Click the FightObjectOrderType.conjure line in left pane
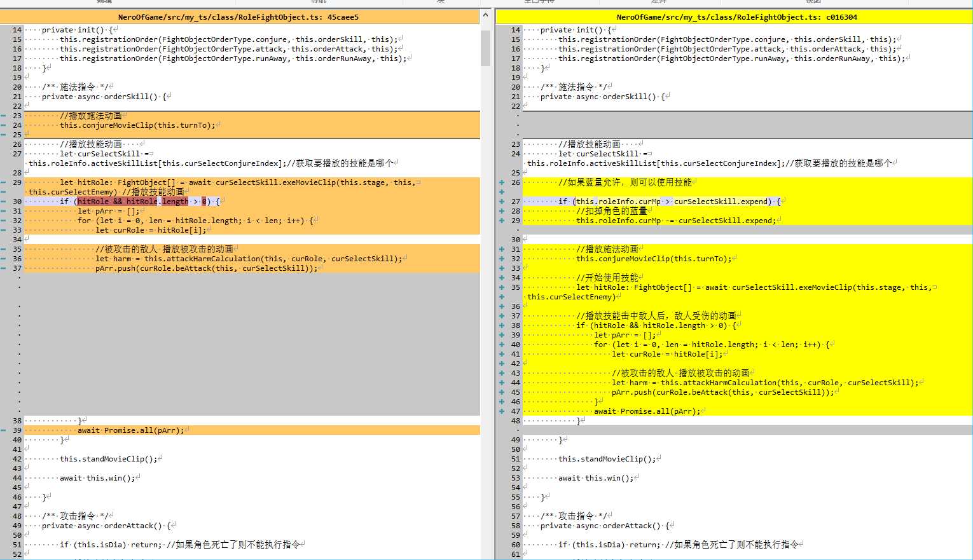The image size is (973, 560). pos(229,39)
